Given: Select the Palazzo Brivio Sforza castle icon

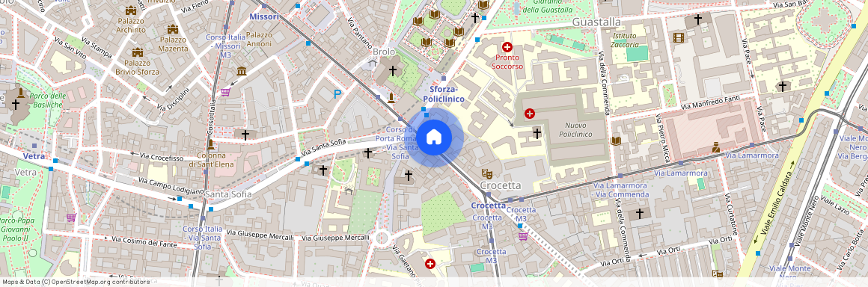Looking at the screenshot, I should coord(137,52).
